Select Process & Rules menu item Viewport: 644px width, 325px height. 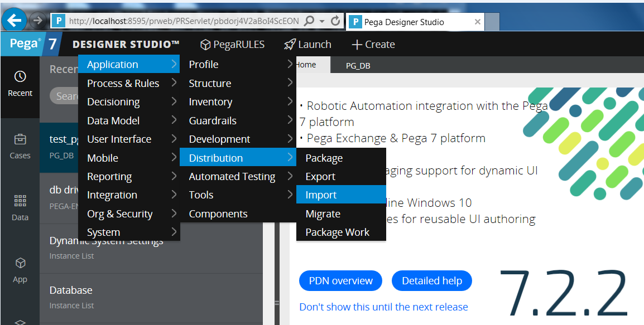[x=129, y=83]
